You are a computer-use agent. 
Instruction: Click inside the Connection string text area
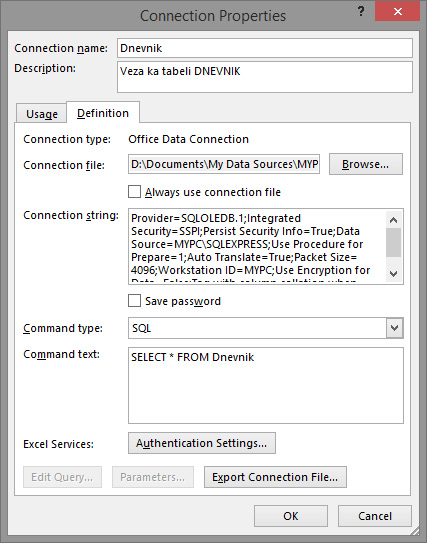pyautogui.click(x=257, y=247)
